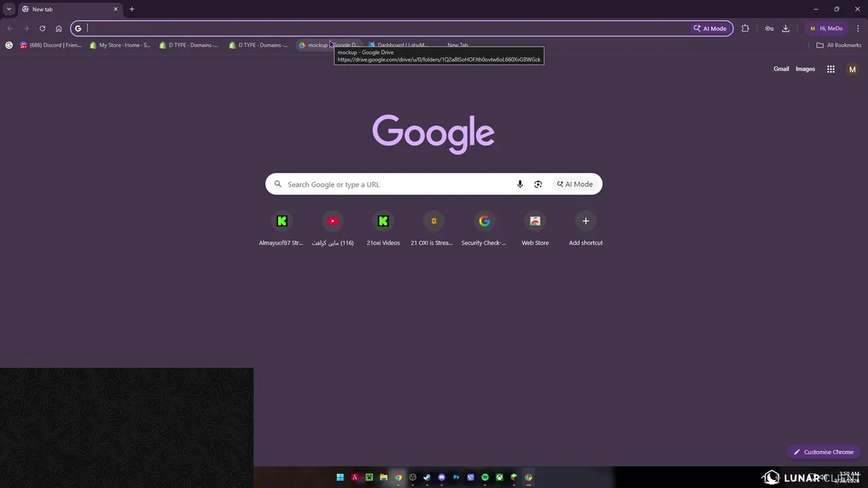Image resolution: width=868 pixels, height=488 pixels.
Task: Click AI Mode in Google search box
Action: pos(575,184)
